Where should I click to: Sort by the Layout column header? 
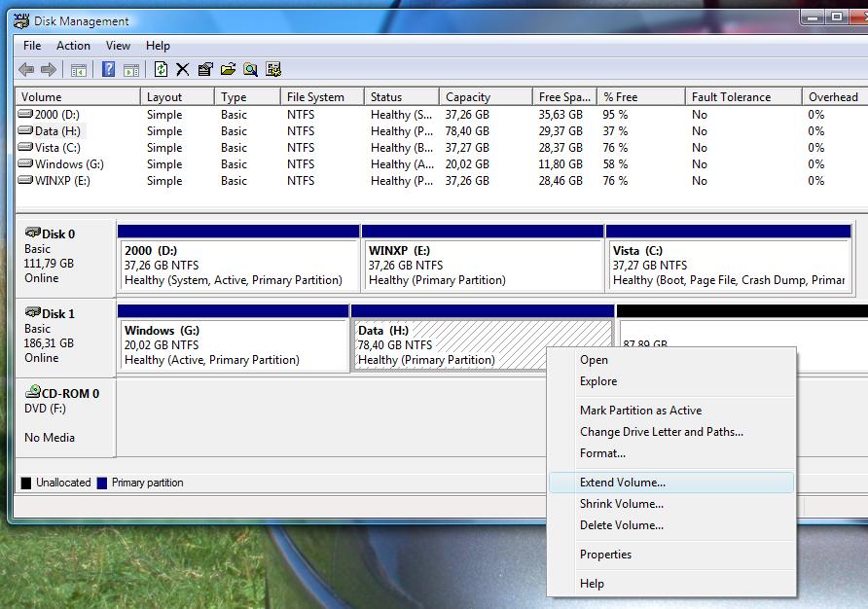177,97
